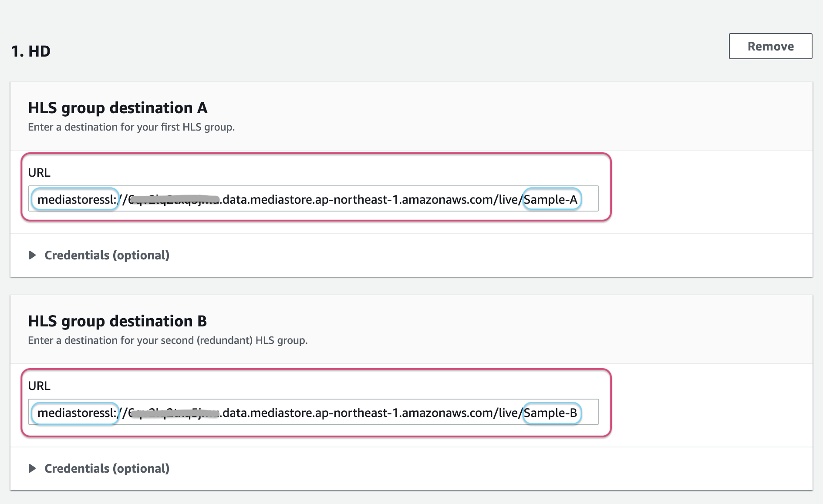Click the "HLS group destination A" heading
The height and width of the screenshot is (504, 823).
tap(118, 108)
